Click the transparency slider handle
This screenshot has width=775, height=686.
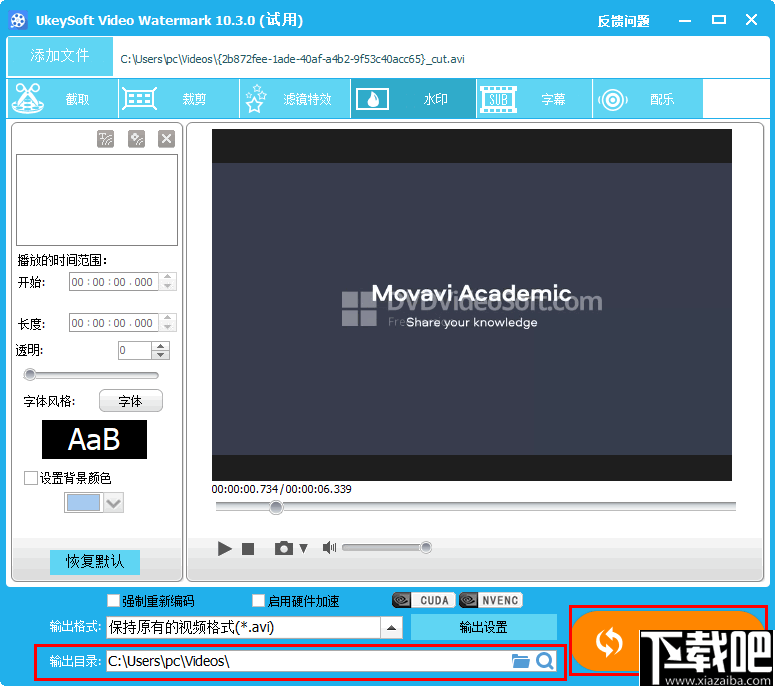[30, 375]
